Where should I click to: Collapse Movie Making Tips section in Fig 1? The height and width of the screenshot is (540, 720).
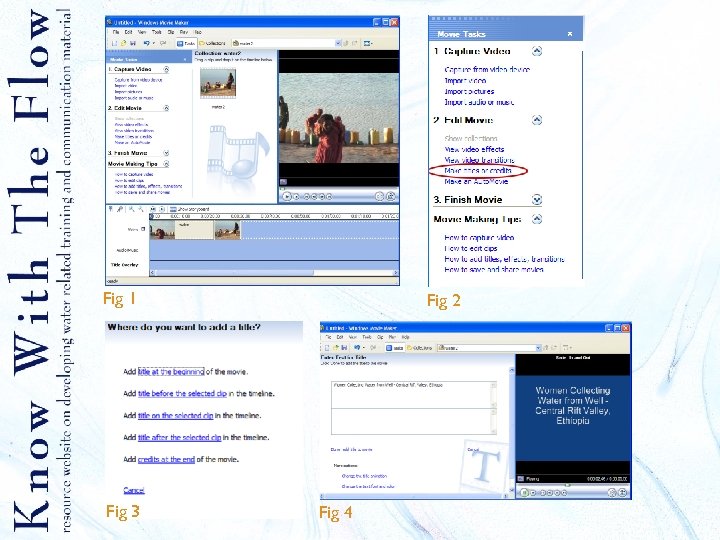166,164
